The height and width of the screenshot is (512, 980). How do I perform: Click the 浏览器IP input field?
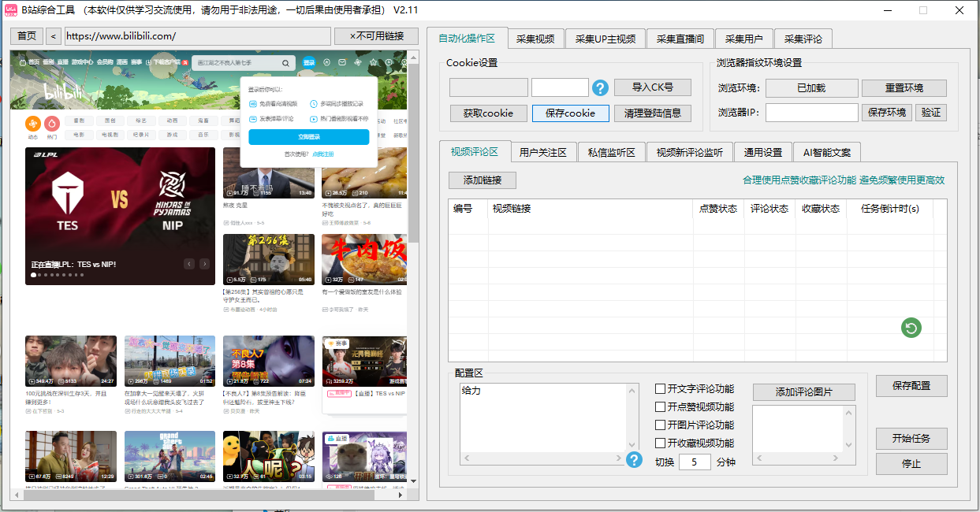811,113
